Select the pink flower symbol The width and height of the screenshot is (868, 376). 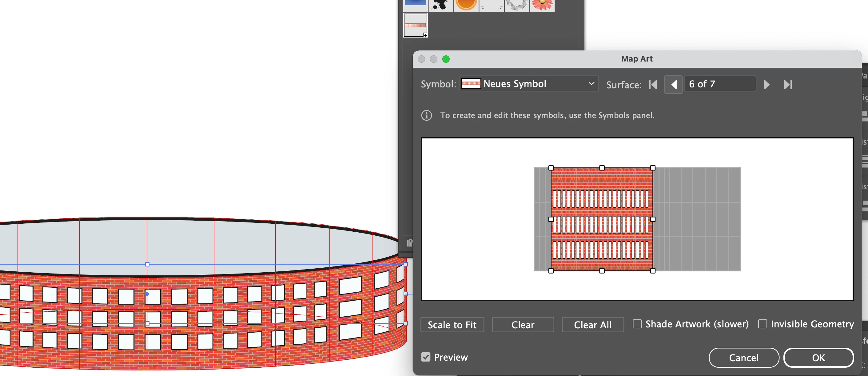point(542,5)
